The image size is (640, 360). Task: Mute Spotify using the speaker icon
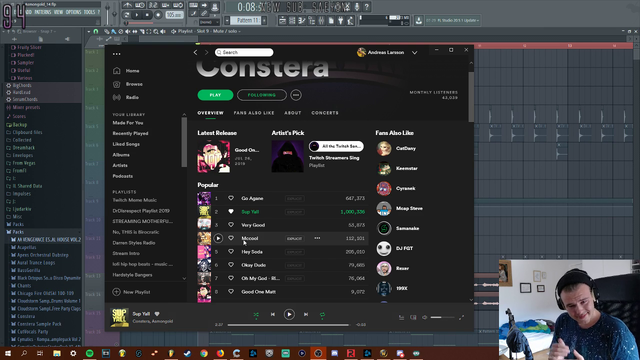coord(424,317)
